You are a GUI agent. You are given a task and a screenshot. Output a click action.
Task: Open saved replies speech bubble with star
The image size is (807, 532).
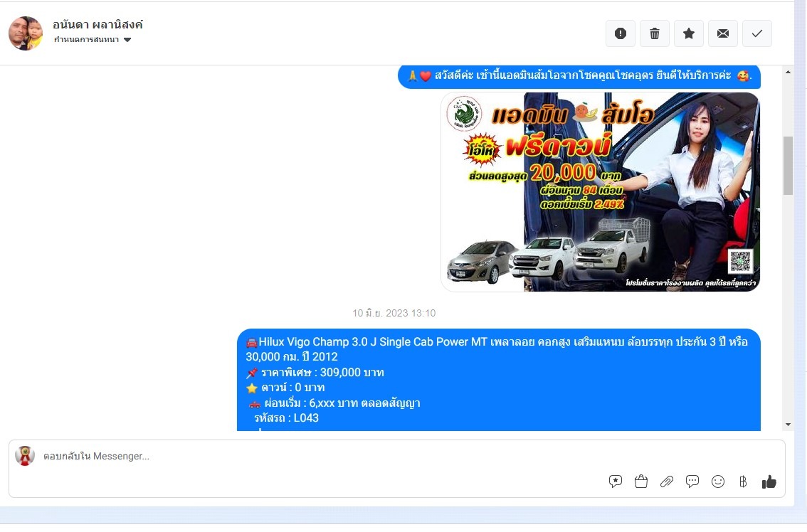click(x=616, y=482)
